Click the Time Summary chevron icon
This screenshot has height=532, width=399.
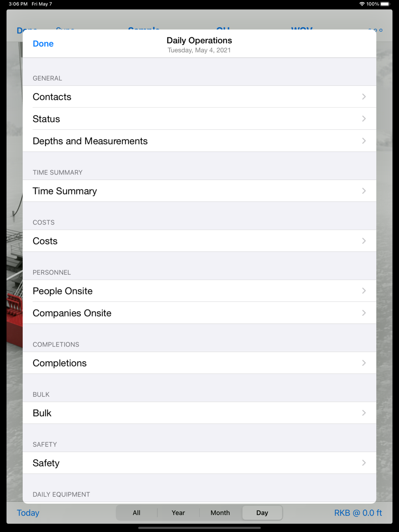364,191
